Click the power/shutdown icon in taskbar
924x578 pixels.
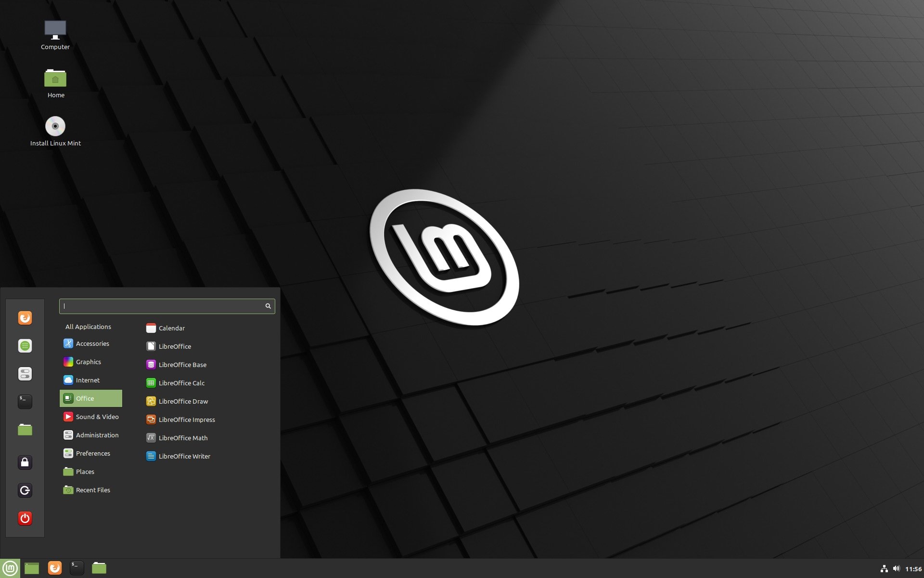click(x=24, y=518)
